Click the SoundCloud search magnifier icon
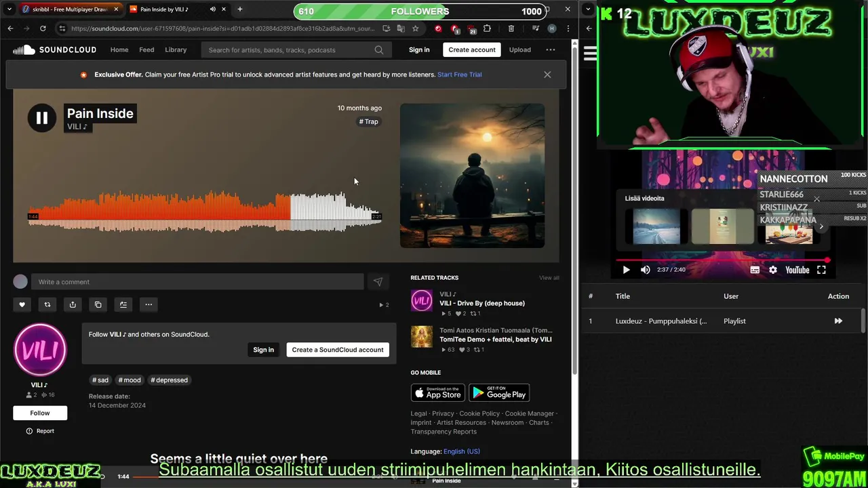868x488 pixels. (379, 49)
